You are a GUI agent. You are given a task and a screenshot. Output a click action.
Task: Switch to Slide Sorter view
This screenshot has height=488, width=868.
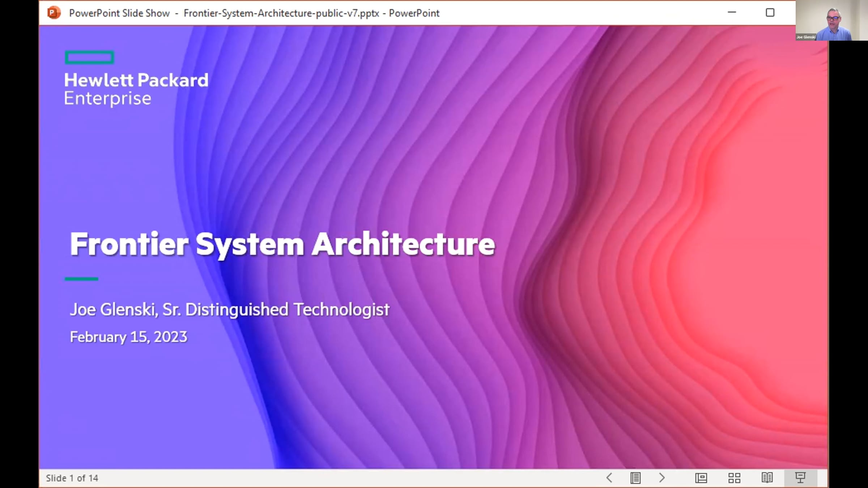734,478
